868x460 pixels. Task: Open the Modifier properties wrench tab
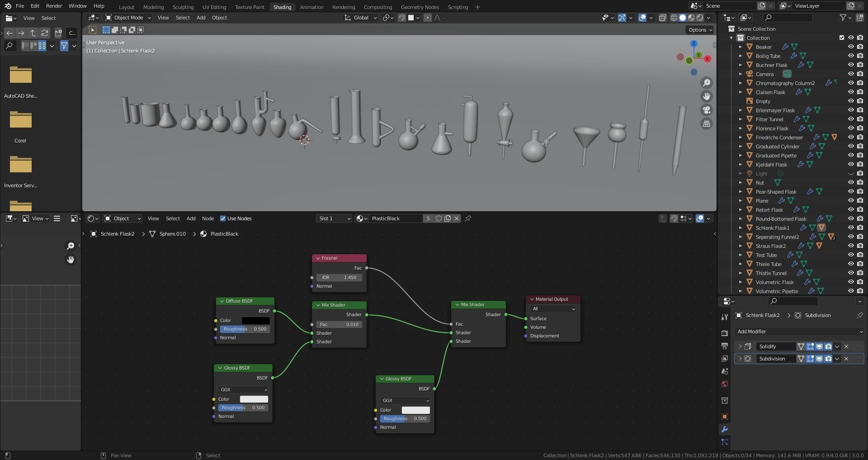[x=724, y=429]
